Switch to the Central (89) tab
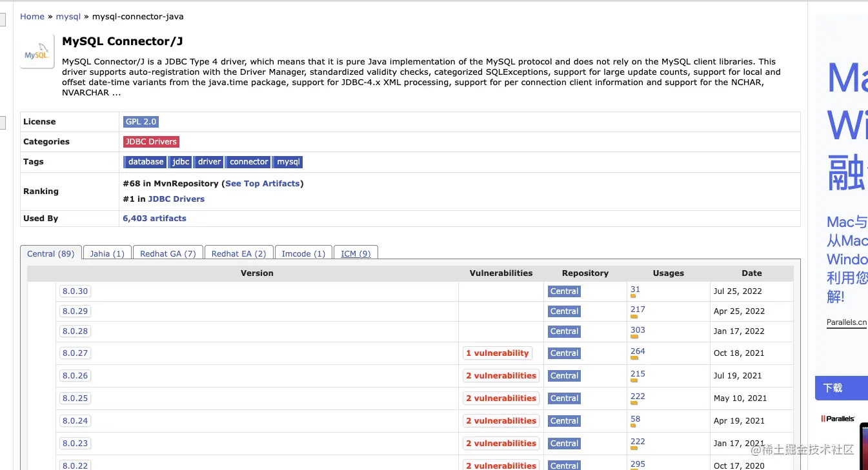This screenshot has width=868, height=470. pyautogui.click(x=51, y=253)
